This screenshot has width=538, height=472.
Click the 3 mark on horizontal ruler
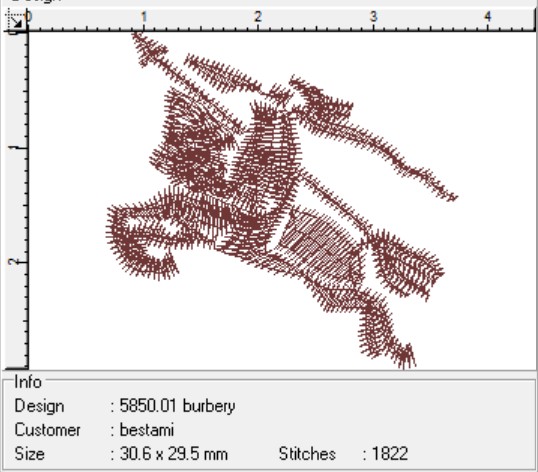[x=373, y=16]
